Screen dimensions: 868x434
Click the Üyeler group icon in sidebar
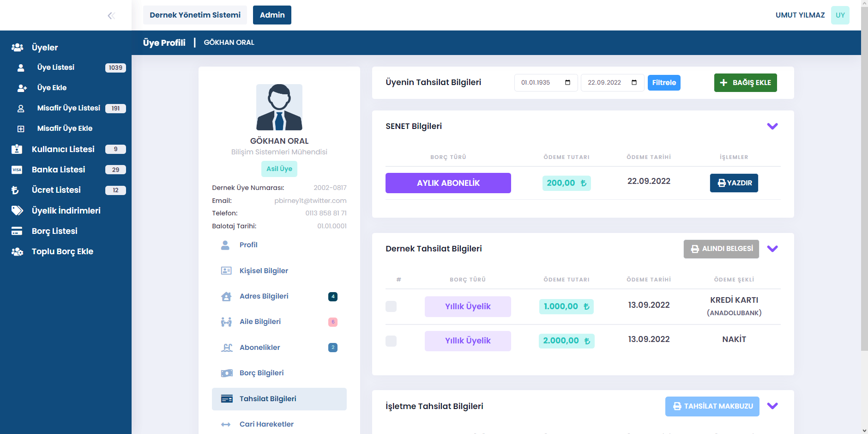17,47
